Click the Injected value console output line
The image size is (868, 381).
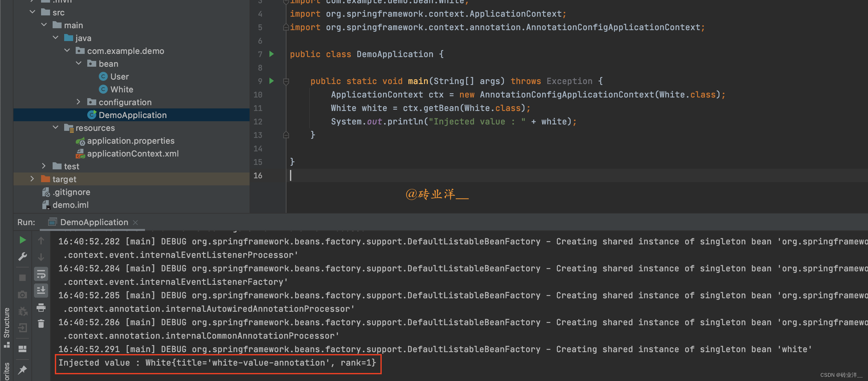(x=217, y=363)
